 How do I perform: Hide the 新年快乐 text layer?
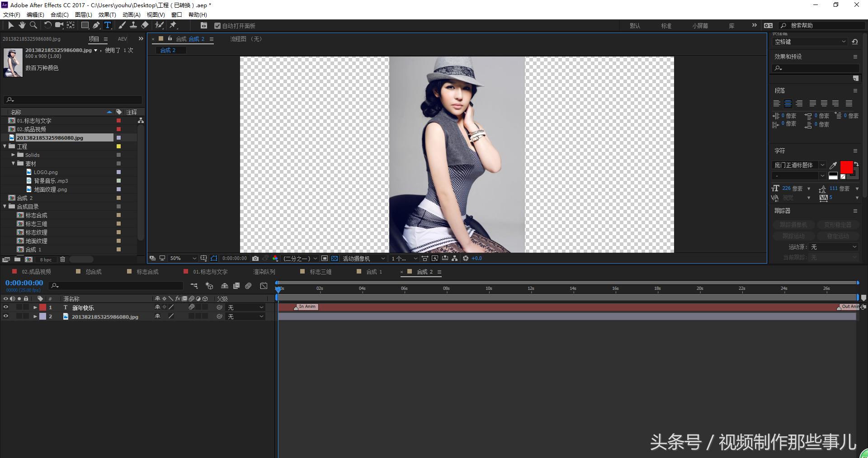coord(6,307)
